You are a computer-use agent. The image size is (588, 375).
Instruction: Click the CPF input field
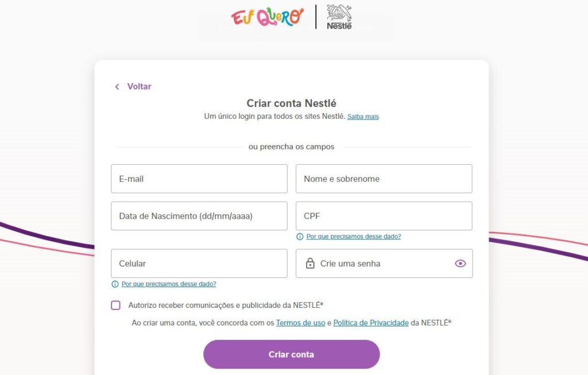384,216
